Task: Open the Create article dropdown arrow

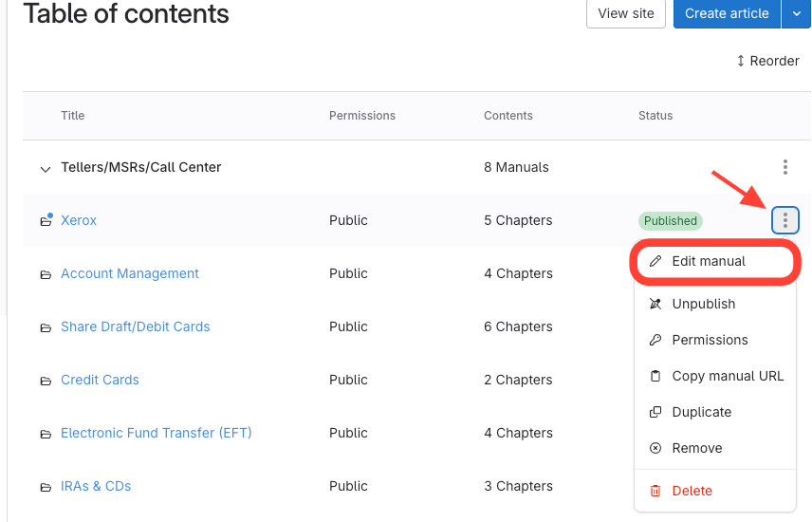Action: (795, 13)
